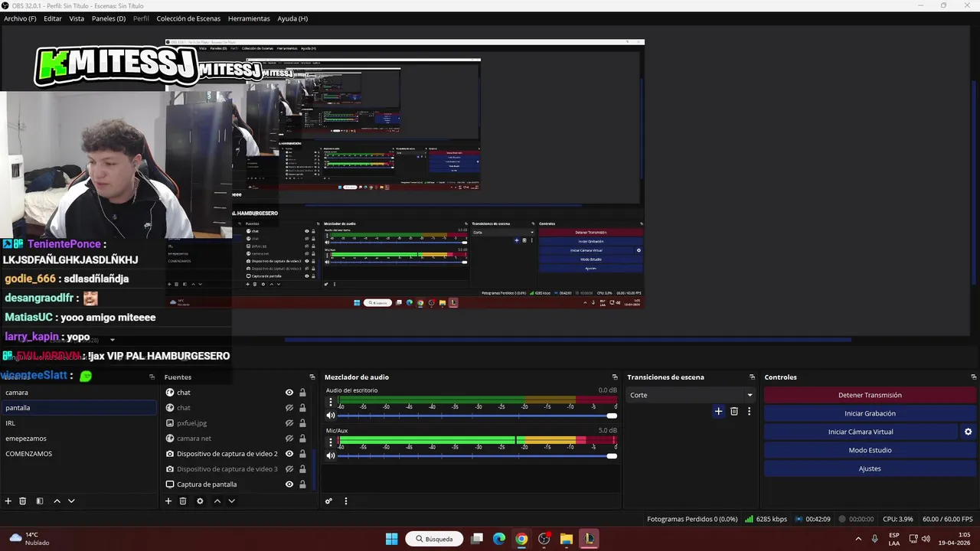Screen dimensions: 980x551
Task: Open the Editar menu
Action: [x=53, y=18]
